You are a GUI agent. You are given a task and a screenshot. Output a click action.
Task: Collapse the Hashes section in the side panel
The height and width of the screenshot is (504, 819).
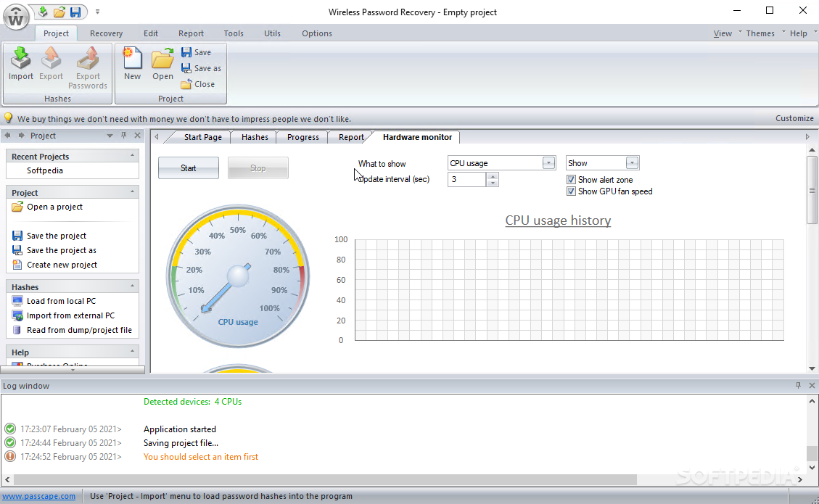pyautogui.click(x=132, y=286)
